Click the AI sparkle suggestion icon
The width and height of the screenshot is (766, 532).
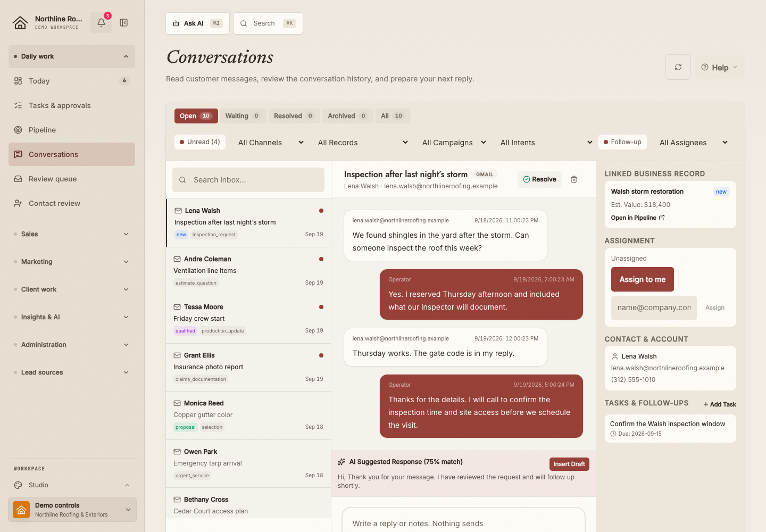tap(342, 462)
